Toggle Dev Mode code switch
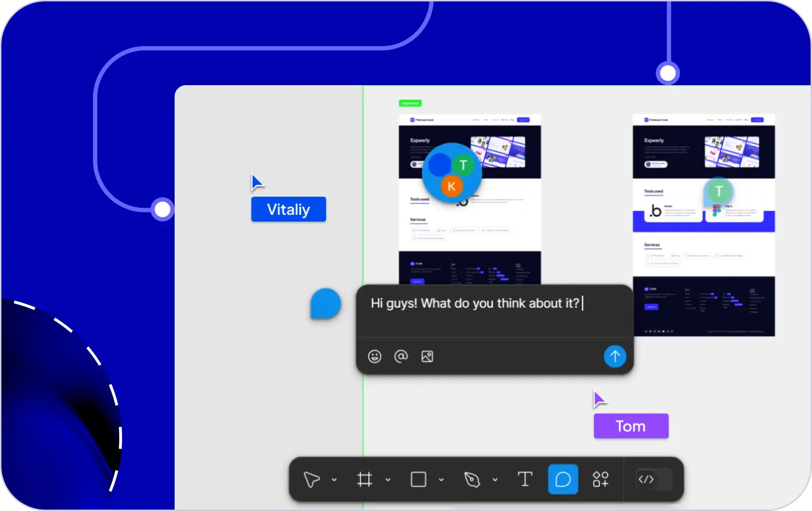The image size is (812, 511). (x=654, y=479)
